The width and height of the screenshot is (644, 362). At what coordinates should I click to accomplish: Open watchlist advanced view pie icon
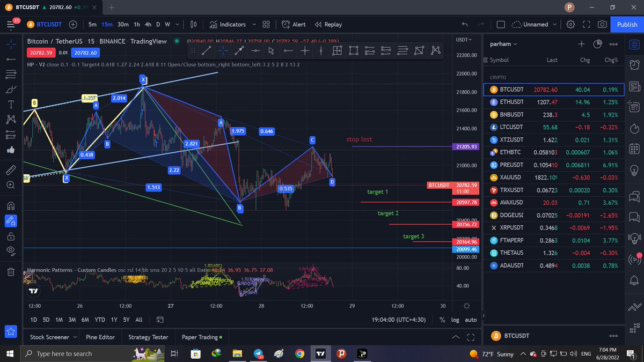point(597,44)
